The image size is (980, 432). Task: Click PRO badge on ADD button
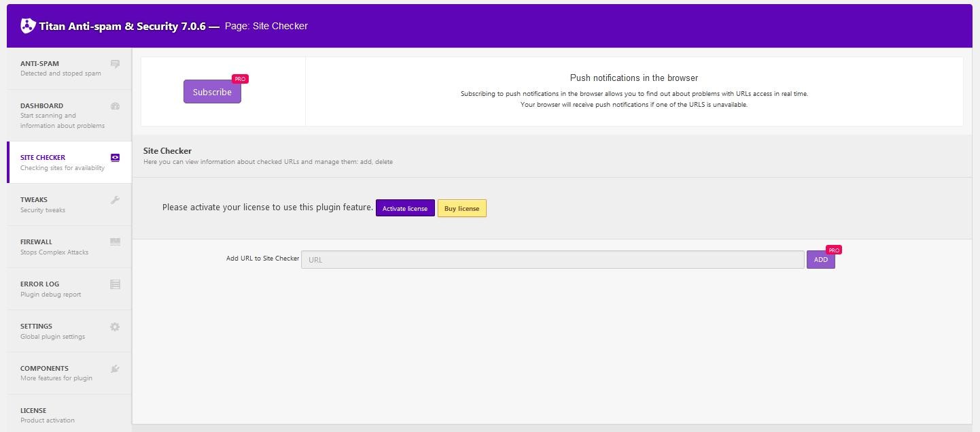(x=834, y=250)
